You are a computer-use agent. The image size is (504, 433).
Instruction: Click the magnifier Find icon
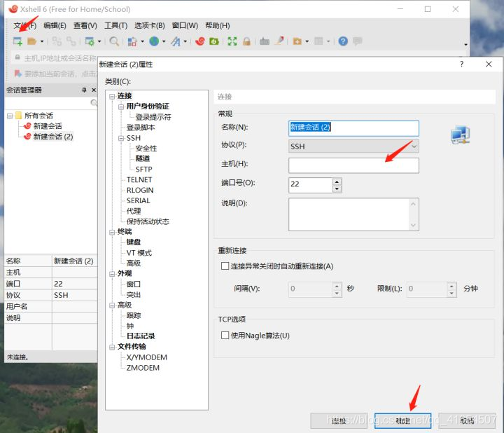[114, 41]
